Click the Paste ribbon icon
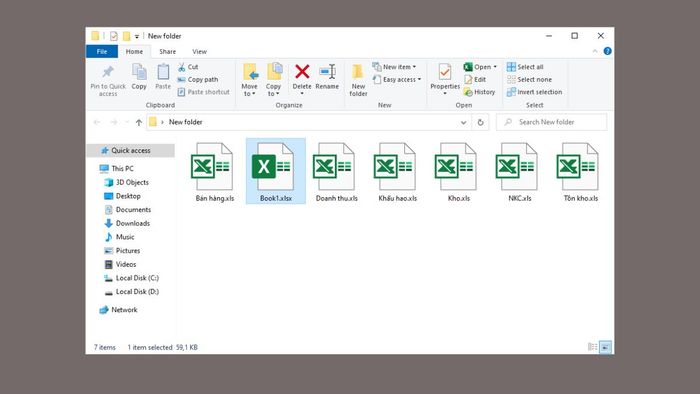Screen dimensions: 700x394 (x=163, y=77)
